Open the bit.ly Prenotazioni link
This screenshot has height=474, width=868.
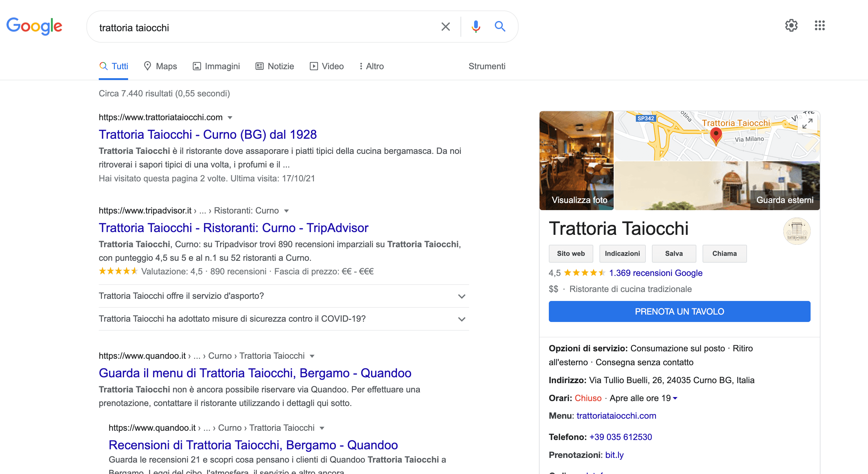[614, 455]
